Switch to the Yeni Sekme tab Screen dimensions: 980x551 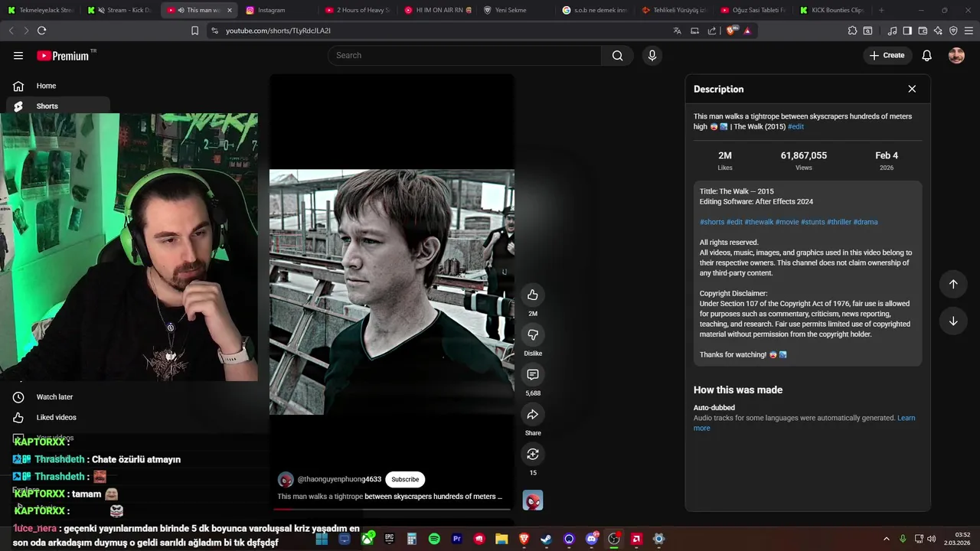point(514,10)
